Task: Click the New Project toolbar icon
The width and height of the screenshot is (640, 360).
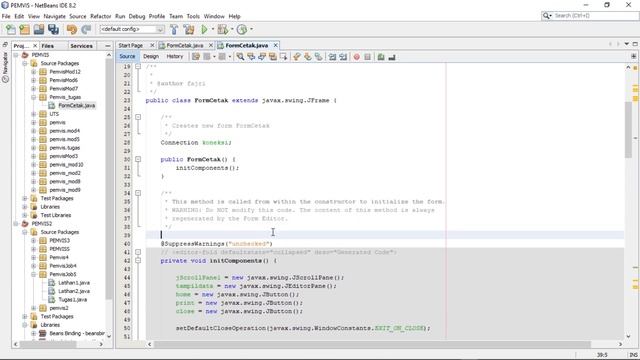Action: tap(24, 29)
